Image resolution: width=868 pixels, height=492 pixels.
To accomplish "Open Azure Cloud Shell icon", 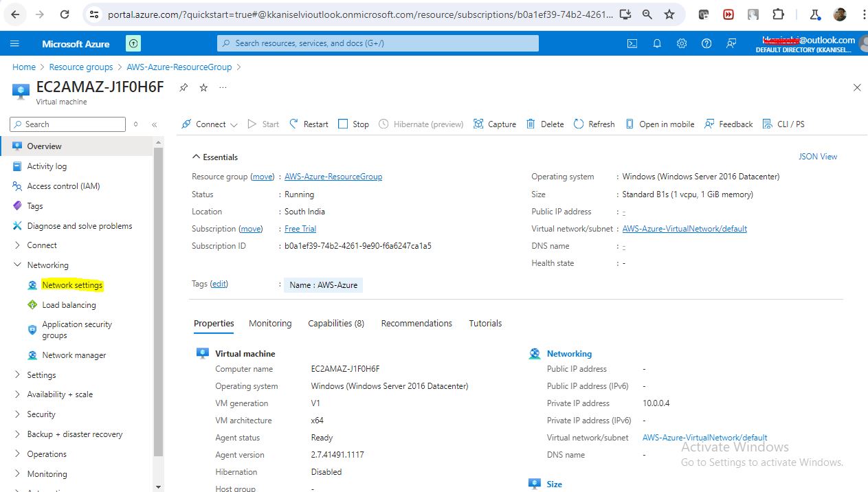I will [632, 43].
